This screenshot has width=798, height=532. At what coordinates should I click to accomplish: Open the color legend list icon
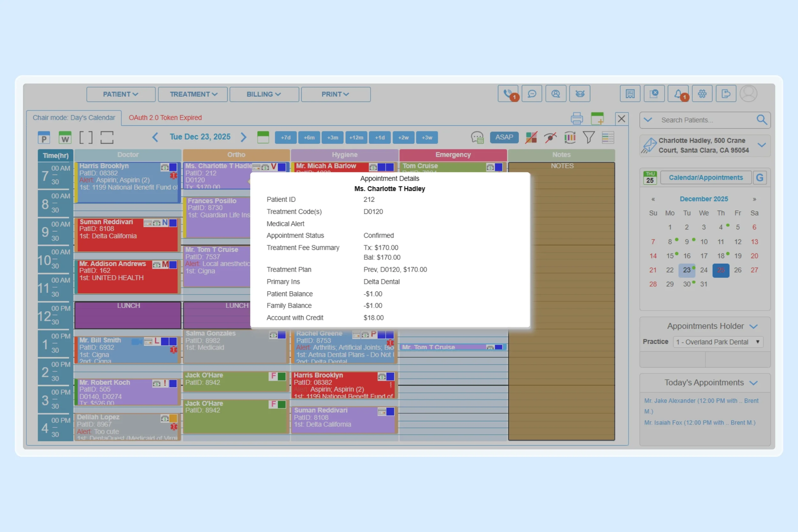608,138
